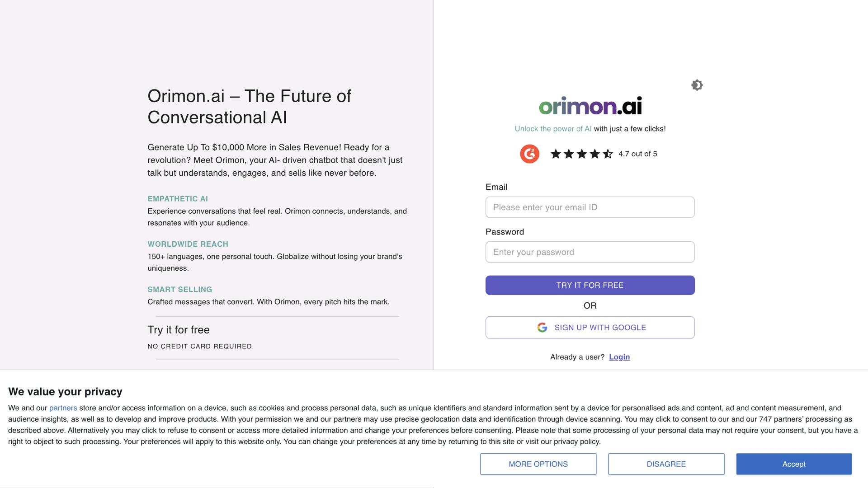The image size is (868, 488).
Task: Click the orimon.ai logo
Action: click(x=590, y=106)
